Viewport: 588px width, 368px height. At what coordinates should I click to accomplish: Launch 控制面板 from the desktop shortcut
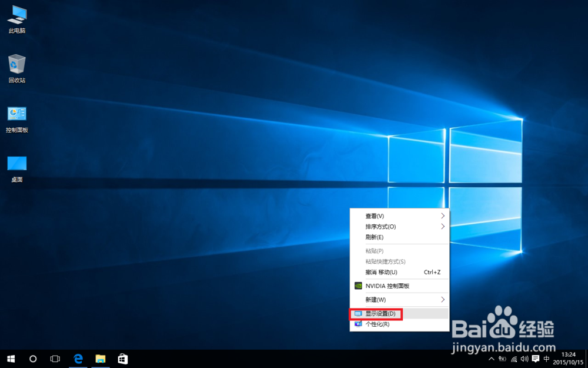[16, 114]
